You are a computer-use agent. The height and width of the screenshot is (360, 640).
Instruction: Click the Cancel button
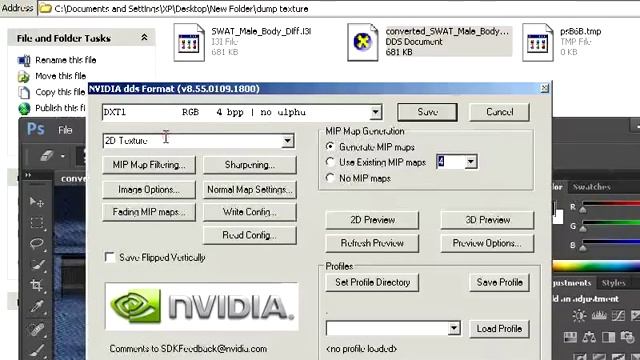(500, 112)
